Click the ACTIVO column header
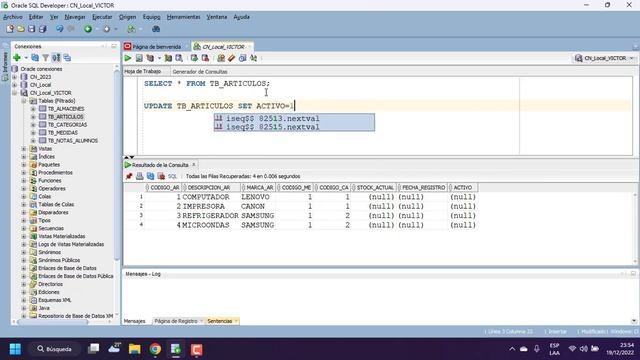The height and width of the screenshot is (360, 640). pos(462,187)
